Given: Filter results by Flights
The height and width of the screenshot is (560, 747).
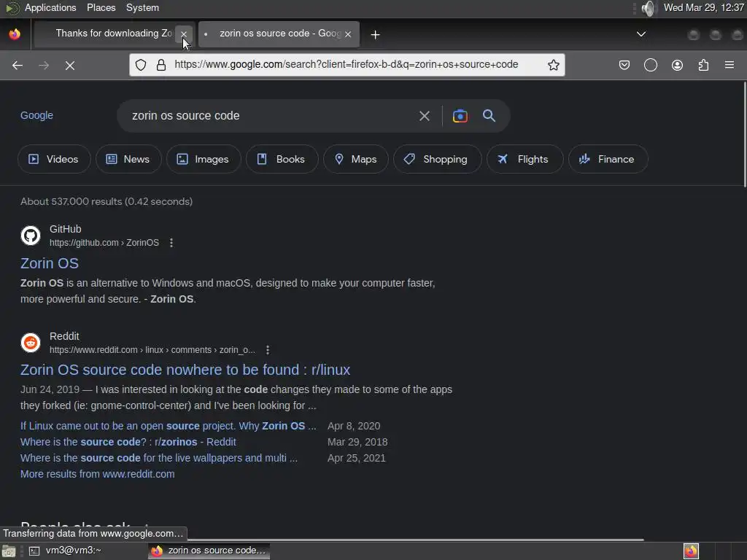Looking at the screenshot, I should 525,159.
